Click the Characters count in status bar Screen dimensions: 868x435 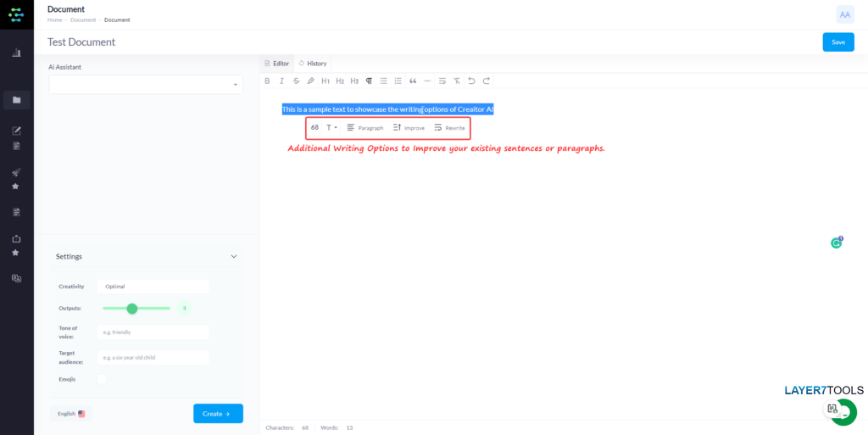[287, 428]
